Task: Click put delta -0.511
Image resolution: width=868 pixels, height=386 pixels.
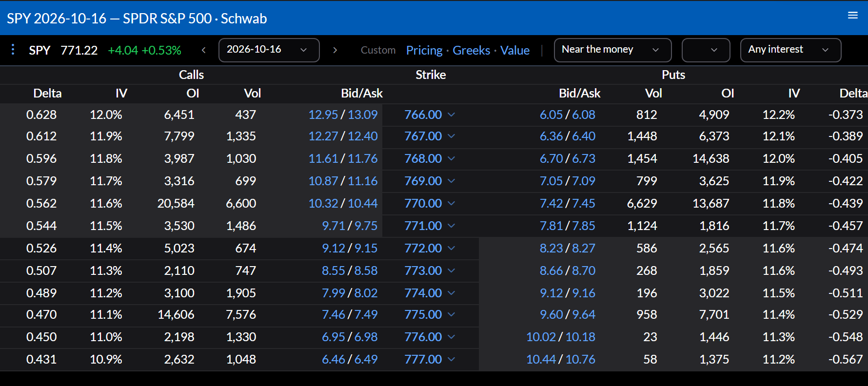Action: point(846,293)
